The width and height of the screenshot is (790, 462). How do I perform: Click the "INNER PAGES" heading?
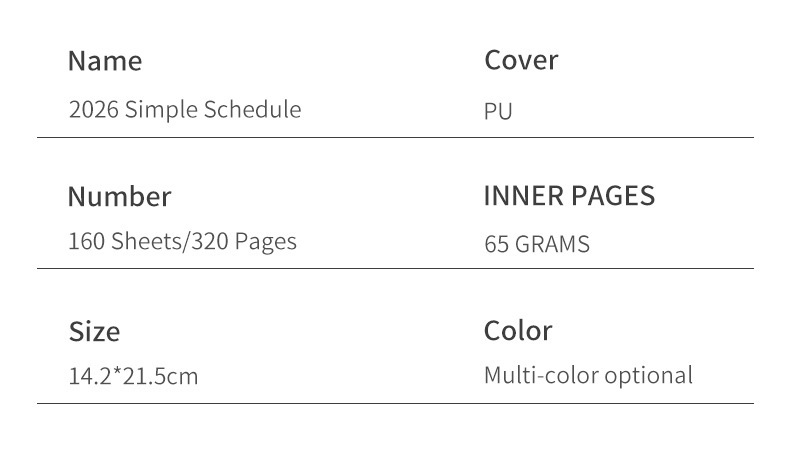[569, 196]
